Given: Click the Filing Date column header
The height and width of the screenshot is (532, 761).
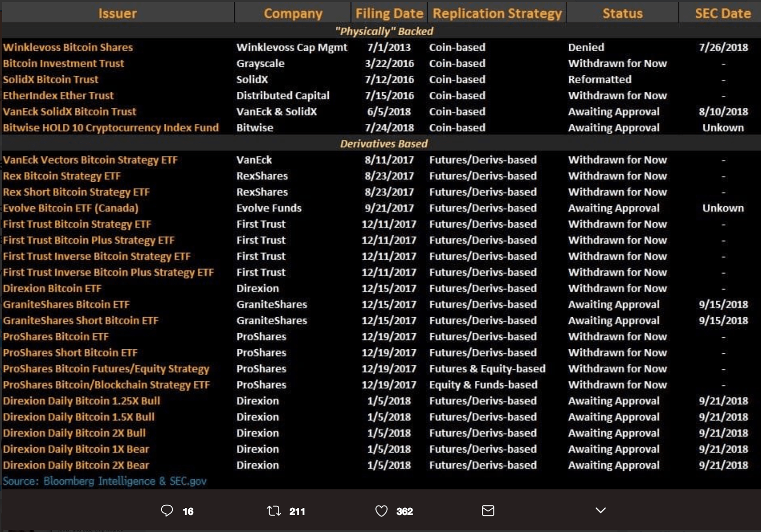Looking at the screenshot, I should coord(390,14).
